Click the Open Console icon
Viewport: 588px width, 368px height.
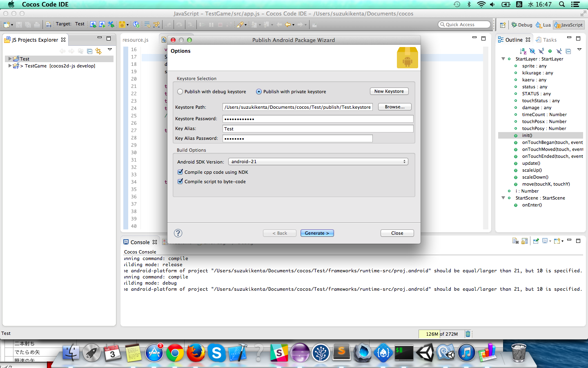(557, 241)
